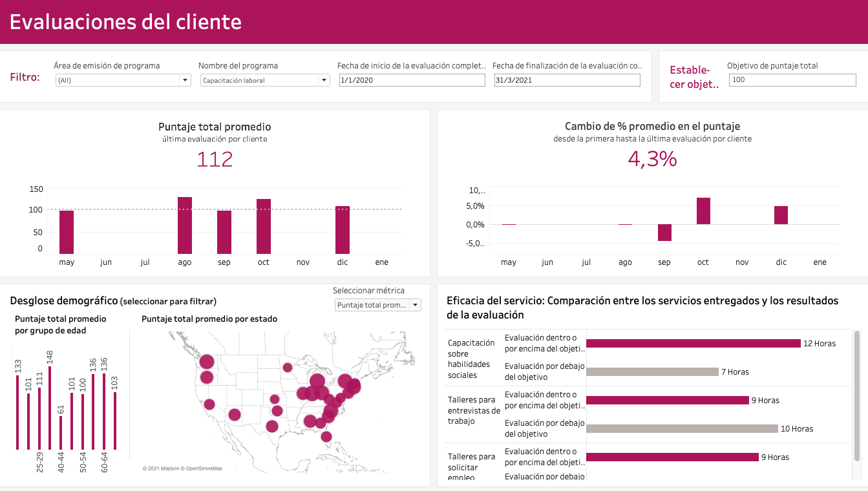This screenshot has width=868, height=491.
Task: Open the OpenStreetMap attribution link
Action: coord(204,468)
